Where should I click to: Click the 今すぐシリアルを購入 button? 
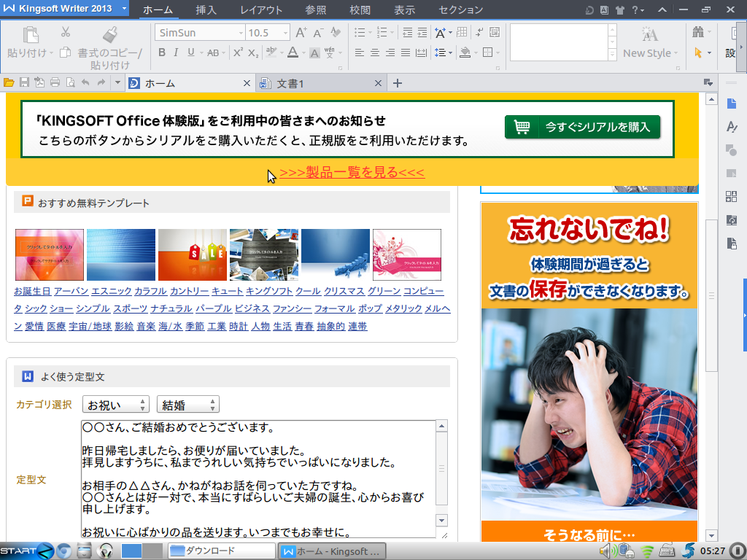[583, 127]
